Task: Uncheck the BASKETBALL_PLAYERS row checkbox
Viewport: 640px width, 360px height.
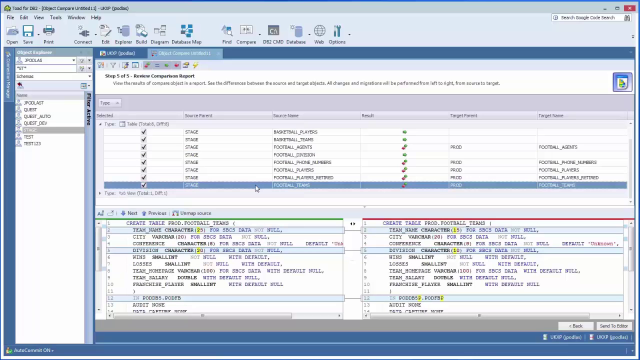Action: [144, 132]
